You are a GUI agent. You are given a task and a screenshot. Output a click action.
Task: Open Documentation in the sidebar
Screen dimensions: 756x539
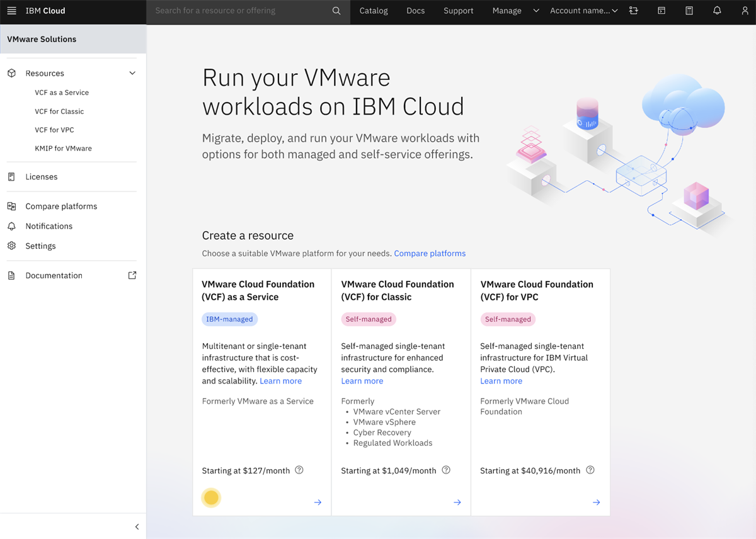coord(54,276)
